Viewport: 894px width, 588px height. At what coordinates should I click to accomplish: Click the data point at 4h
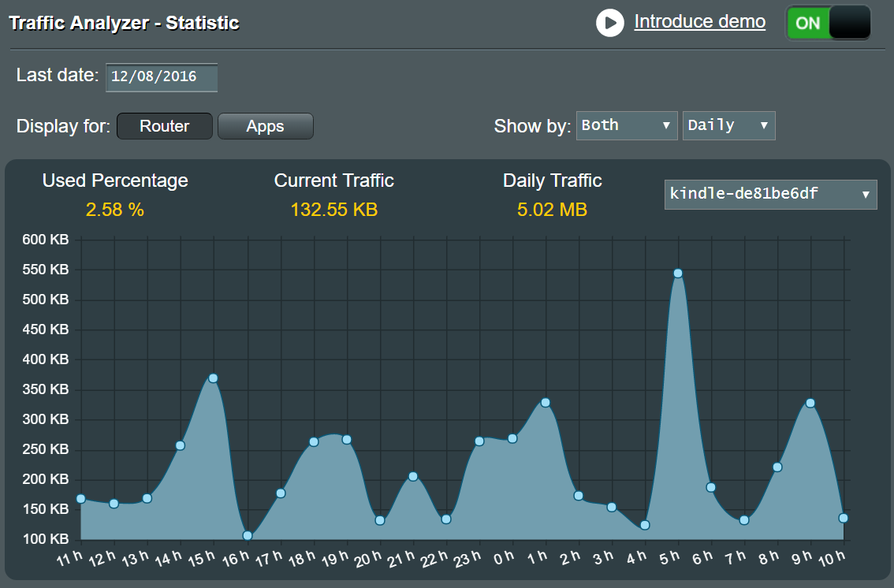click(x=645, y=525)
